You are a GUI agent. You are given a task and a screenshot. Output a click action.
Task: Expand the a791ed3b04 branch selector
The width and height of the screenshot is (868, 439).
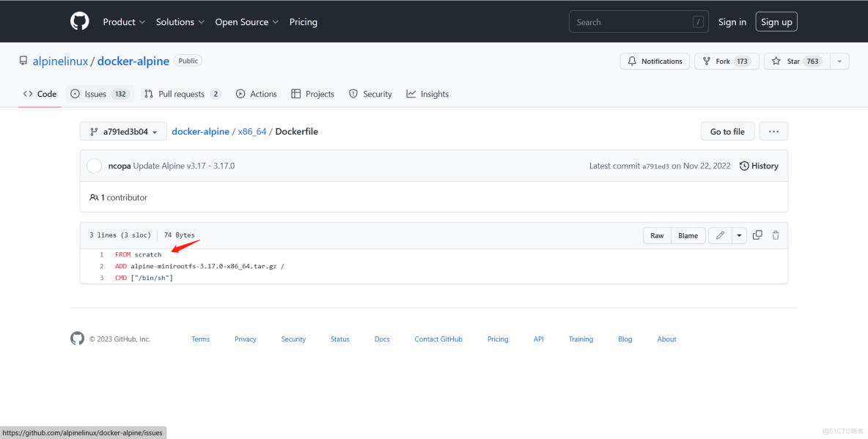coord(123,132)
